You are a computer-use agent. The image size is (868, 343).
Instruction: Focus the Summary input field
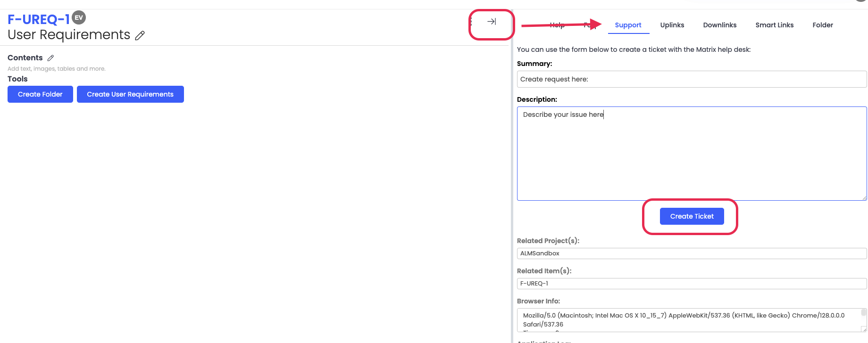click(x=692, y=79)
